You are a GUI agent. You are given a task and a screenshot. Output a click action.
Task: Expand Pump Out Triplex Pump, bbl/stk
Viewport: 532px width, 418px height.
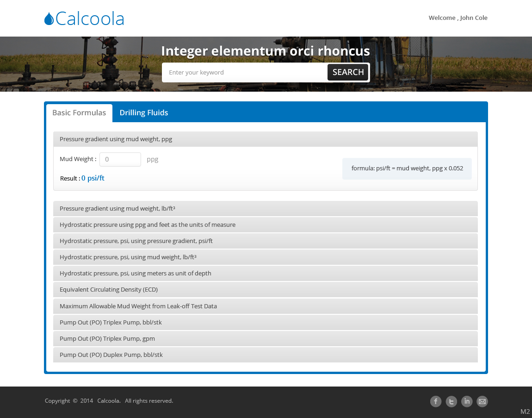click(266, 323)
